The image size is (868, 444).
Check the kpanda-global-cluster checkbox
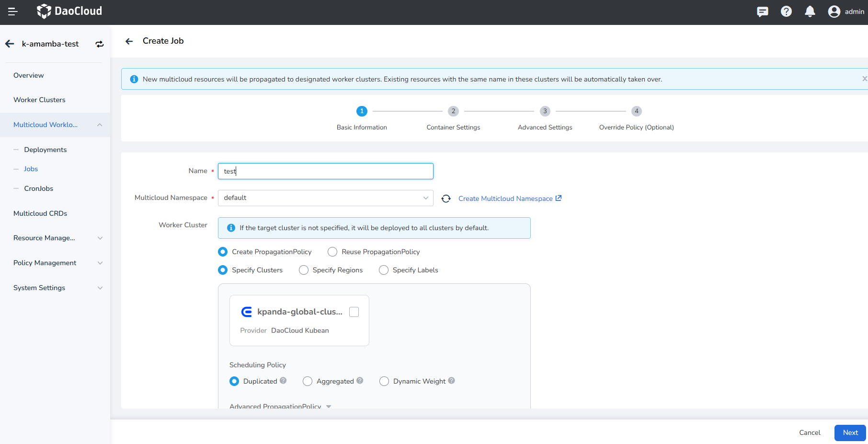click(x=354, y=312)
